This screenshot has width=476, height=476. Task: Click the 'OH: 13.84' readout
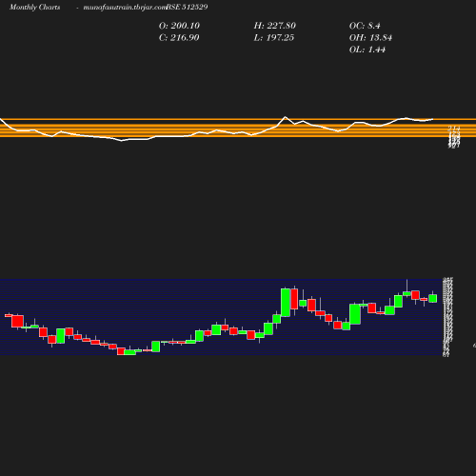370,38
